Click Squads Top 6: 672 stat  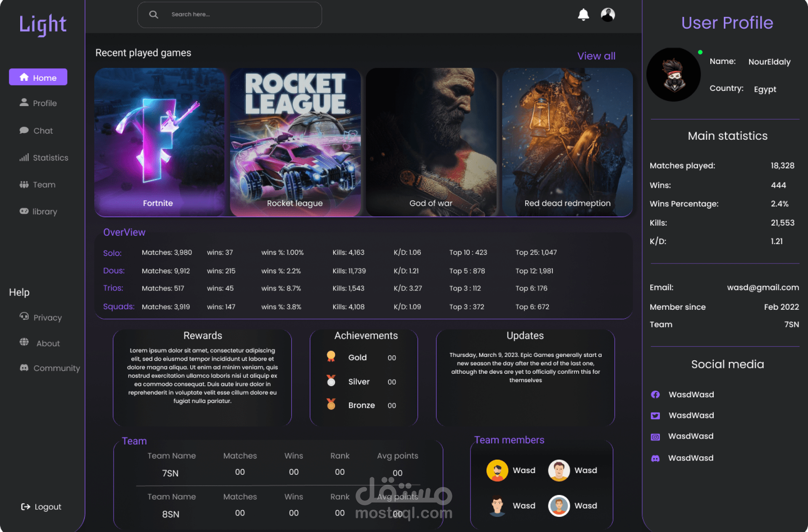point(532,307)
